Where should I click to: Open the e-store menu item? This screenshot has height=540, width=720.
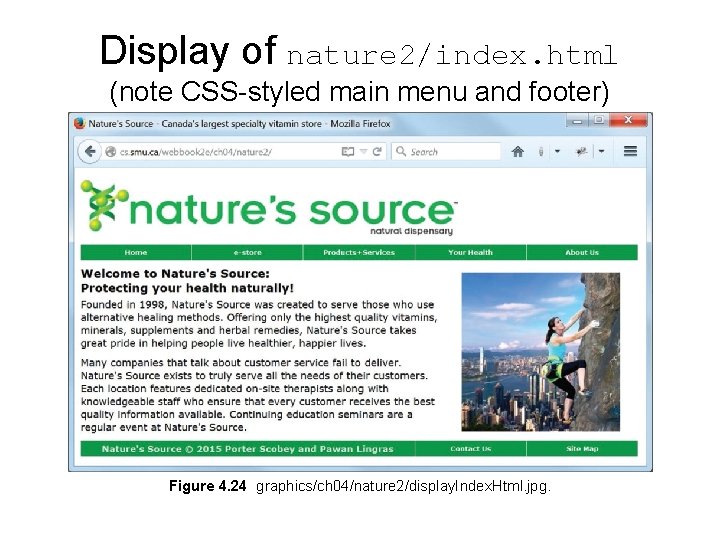[248, 252]
